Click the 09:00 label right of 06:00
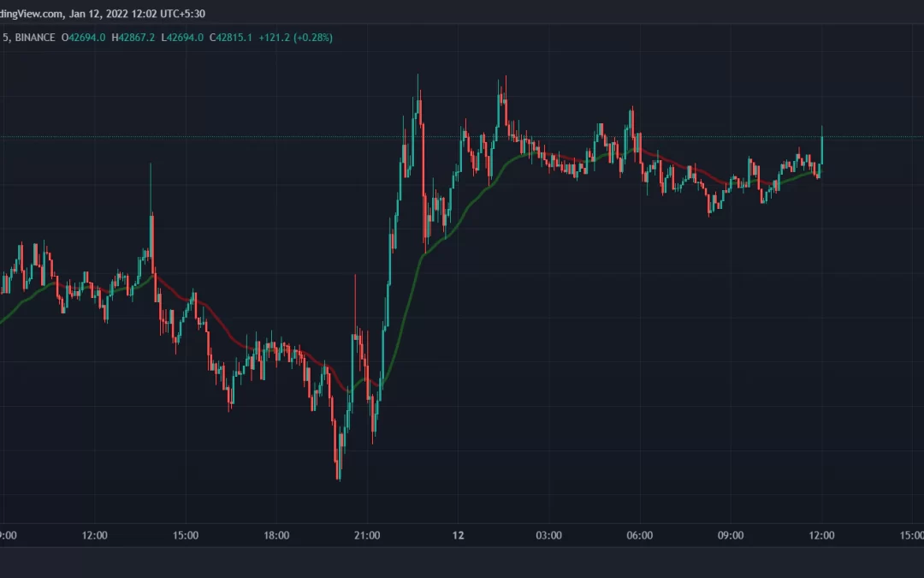This screenshot has width=924, height=578. [x=730, y=535]
